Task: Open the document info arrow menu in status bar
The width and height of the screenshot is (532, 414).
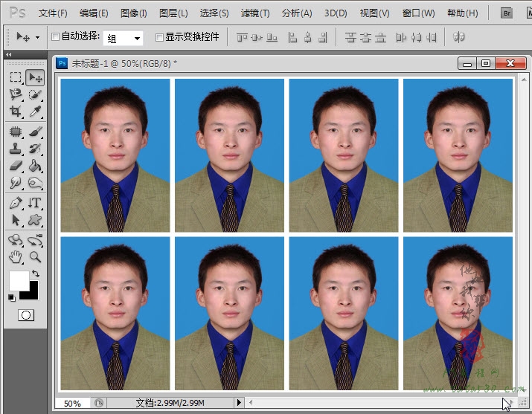Action: (239, 403)
